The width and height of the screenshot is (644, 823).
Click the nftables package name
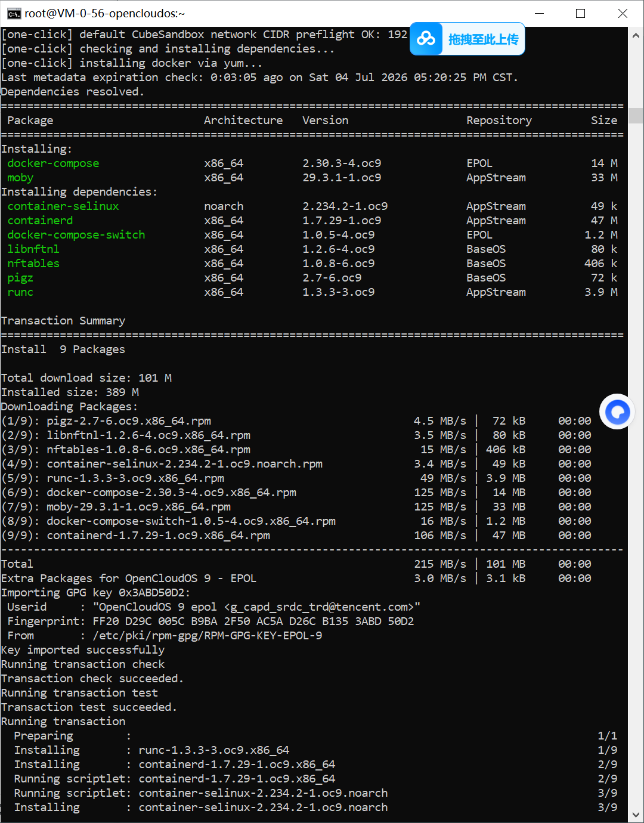pyautogui.click(x=33, y=264)
